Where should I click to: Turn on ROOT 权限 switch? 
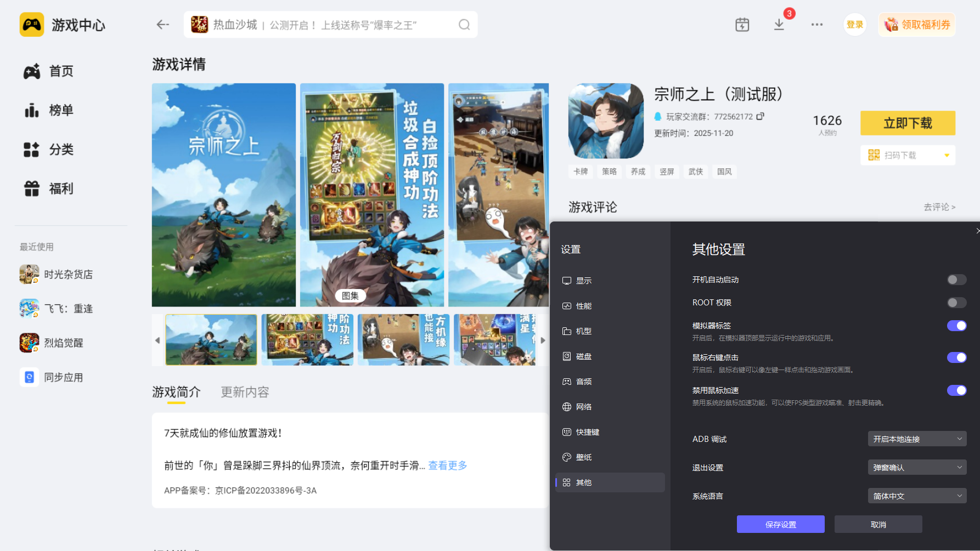pyautogui.click(x=956, y=303)
